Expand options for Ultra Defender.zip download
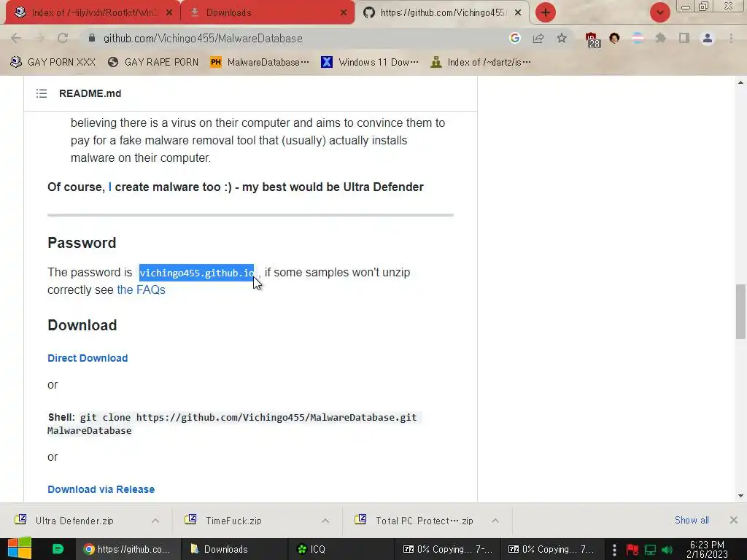The height and width of the screenshot is (560, 747). click(155, 521)
